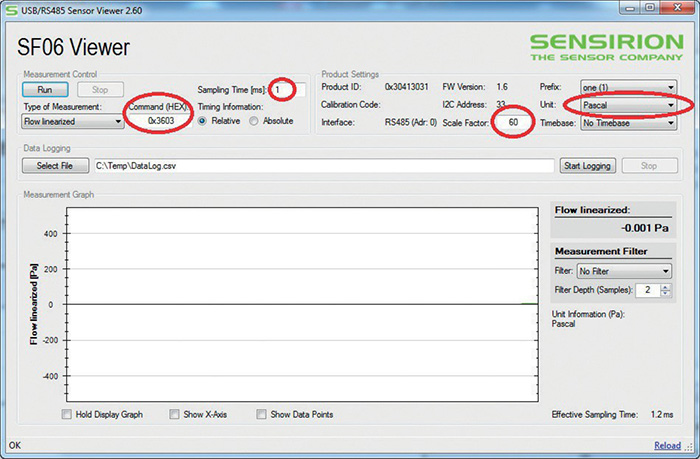Click the Stop logging button
The width and height of the screenshot is (700, 459).
pos(649,166)
